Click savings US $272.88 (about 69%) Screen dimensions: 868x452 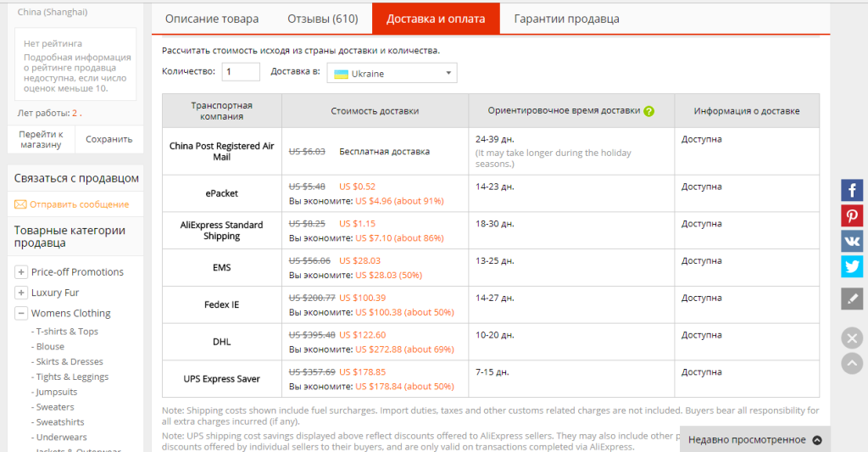coord(404,349)
